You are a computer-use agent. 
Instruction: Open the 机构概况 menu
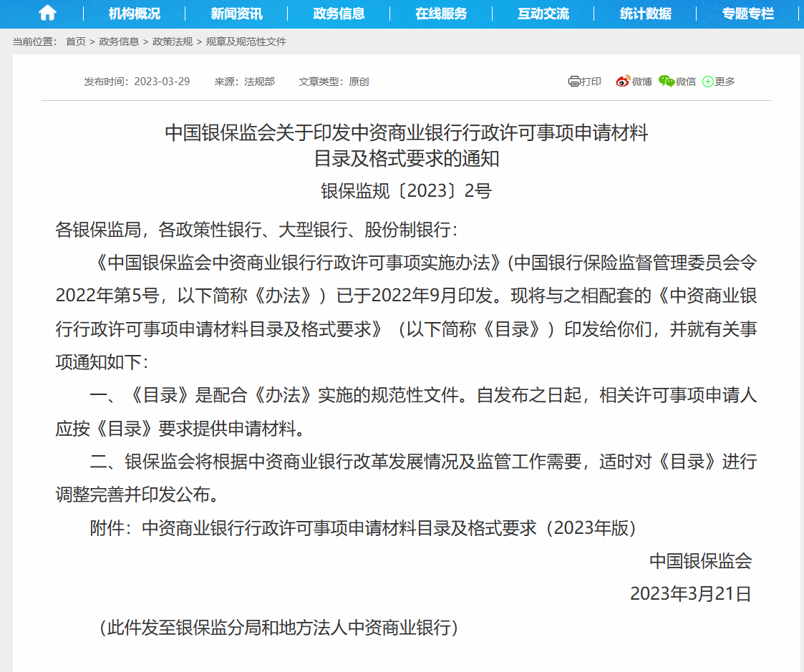click(x=134, y=14)
